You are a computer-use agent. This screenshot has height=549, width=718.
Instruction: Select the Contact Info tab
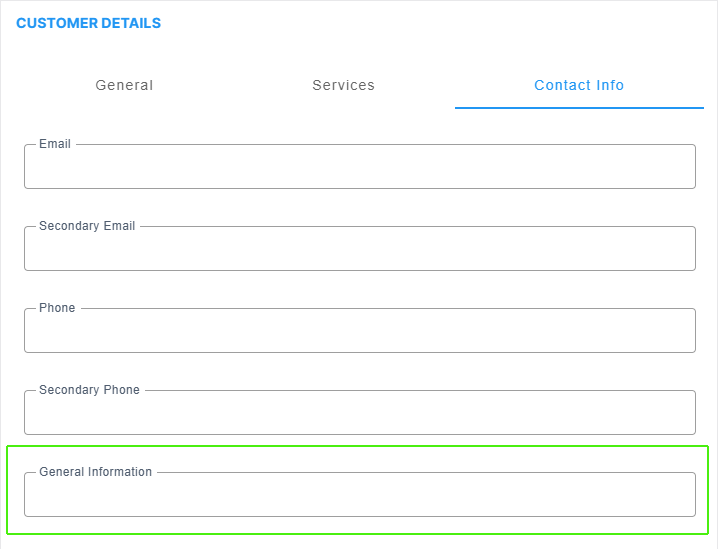[x=579, y=85]
